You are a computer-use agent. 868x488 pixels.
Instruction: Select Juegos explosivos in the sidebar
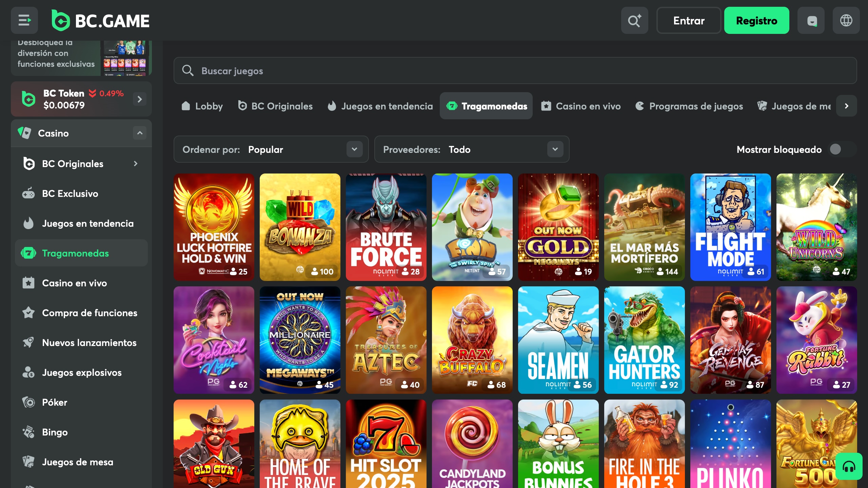pyautogui.click(x=81, y=372)
